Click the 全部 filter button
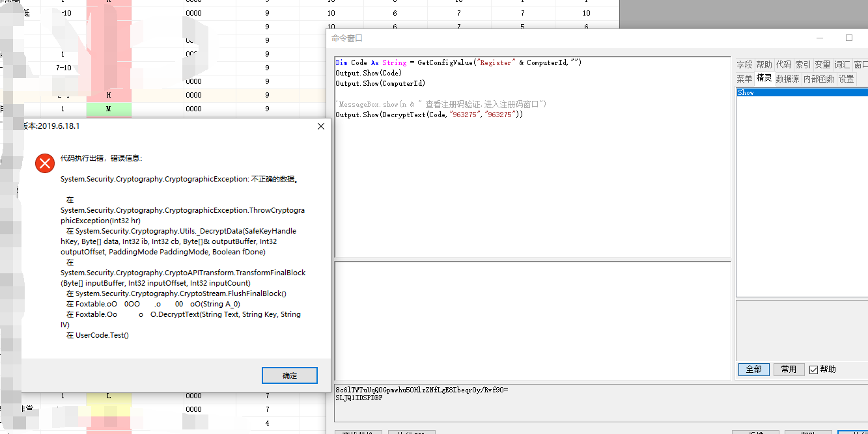The image size is (868, 434). coord(753,370)
